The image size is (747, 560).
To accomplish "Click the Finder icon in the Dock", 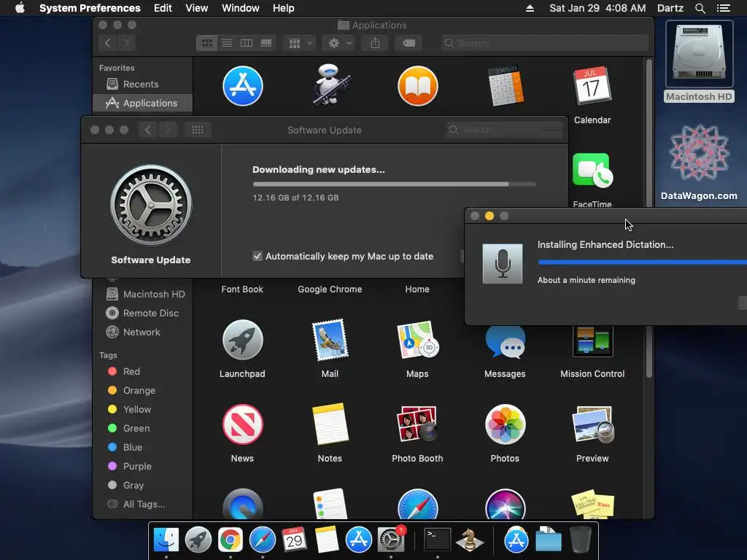I will tap(166, 540).
